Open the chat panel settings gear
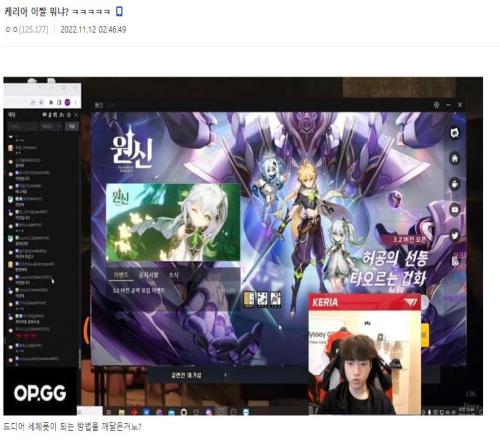 (x=69, y=115)
